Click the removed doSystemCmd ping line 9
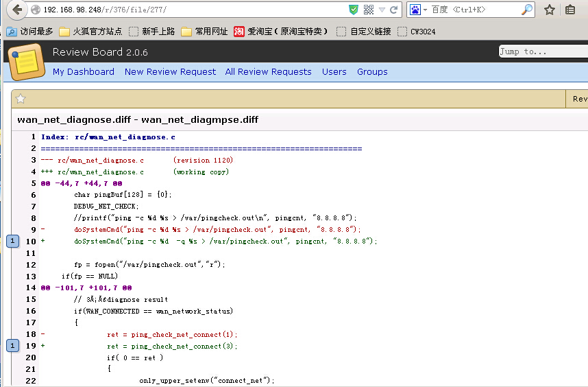Image resolution: width=588 pixels, height=387 pixels. 217,230
